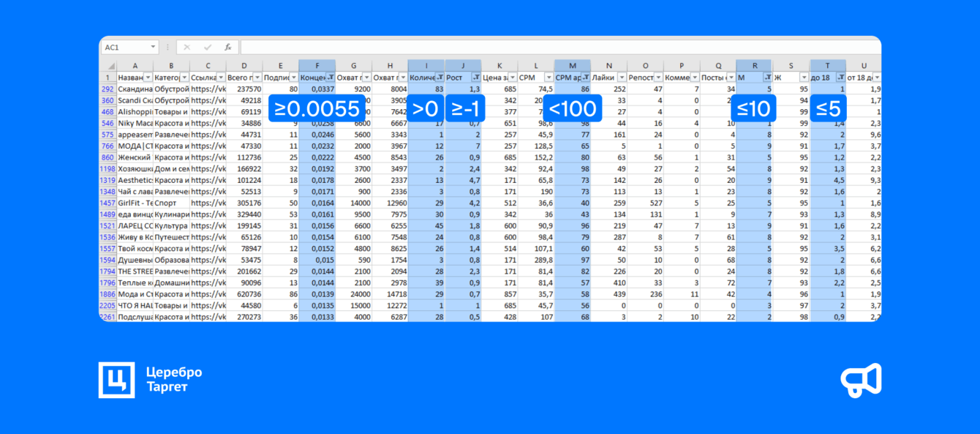Select row header 1457
Image resolution: width=980 pixels, height=434 pixels.
point(108,203)
